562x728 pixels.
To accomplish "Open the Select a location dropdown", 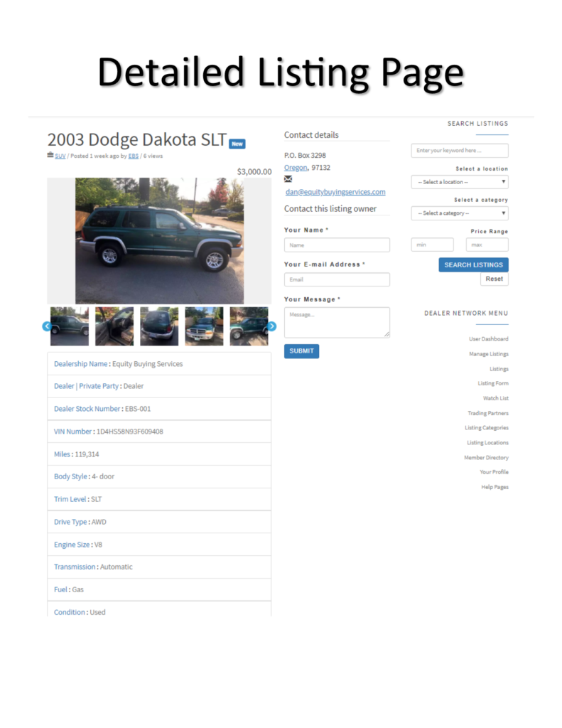I will (460, 182).
